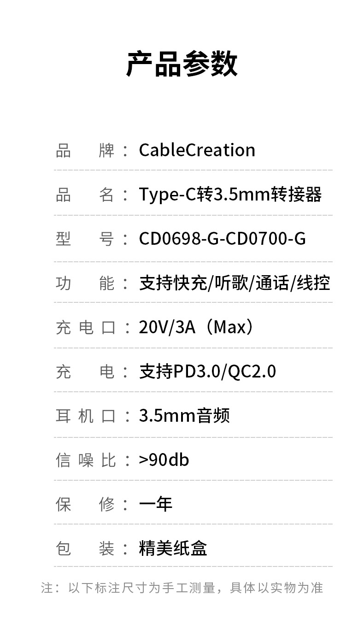Click the 耳机口 label
Screen dimensions: 364x619
85,416
